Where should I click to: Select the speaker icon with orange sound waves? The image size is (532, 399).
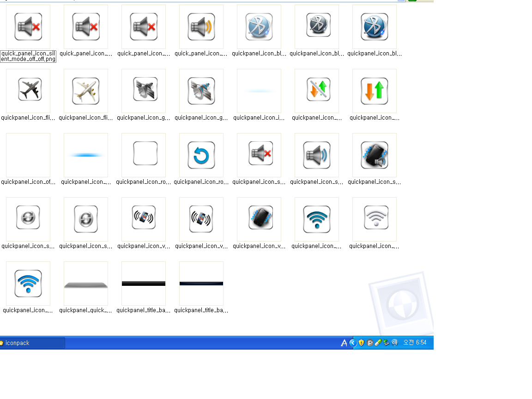pos(201,27)
